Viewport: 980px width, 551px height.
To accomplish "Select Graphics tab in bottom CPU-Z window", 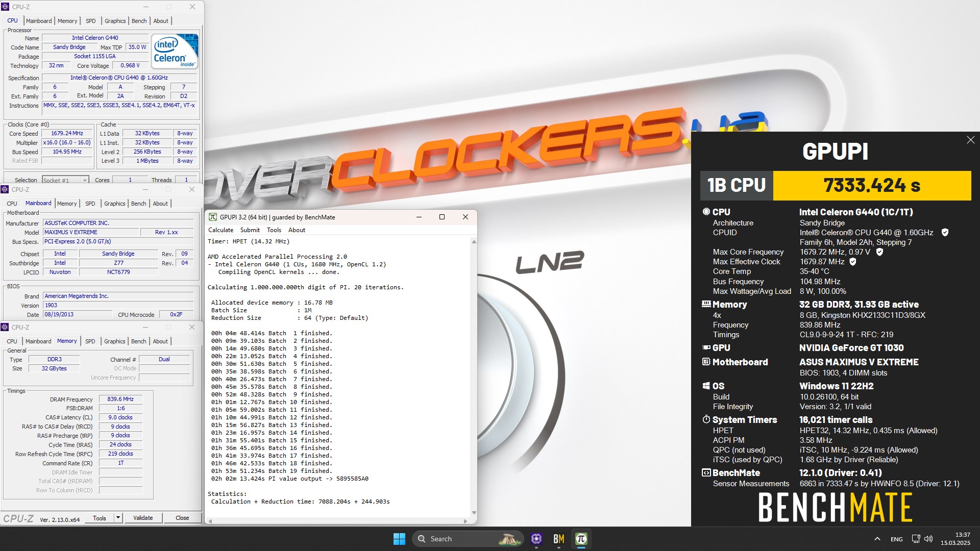I will [x=114, y=341].
